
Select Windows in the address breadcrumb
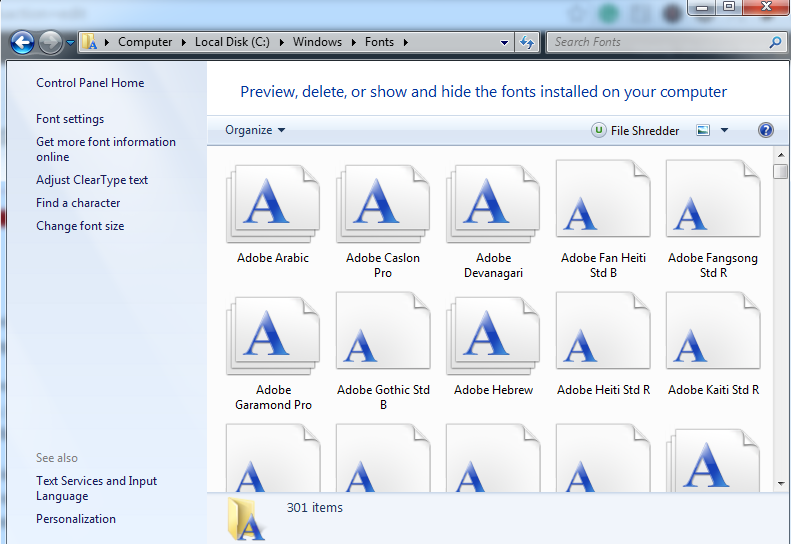pos(317,42)
